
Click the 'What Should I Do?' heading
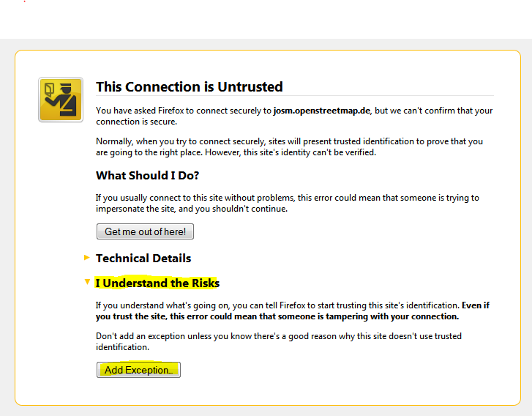coord(148,176)
